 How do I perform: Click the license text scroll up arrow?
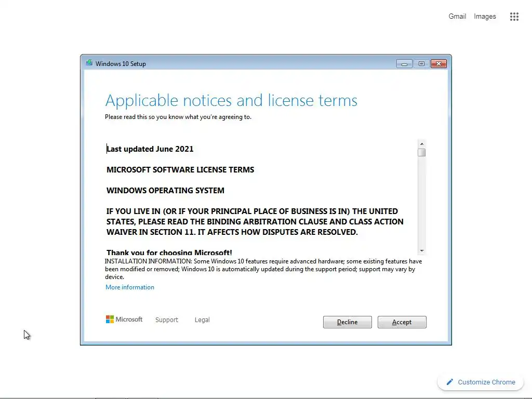coord(422,144)
